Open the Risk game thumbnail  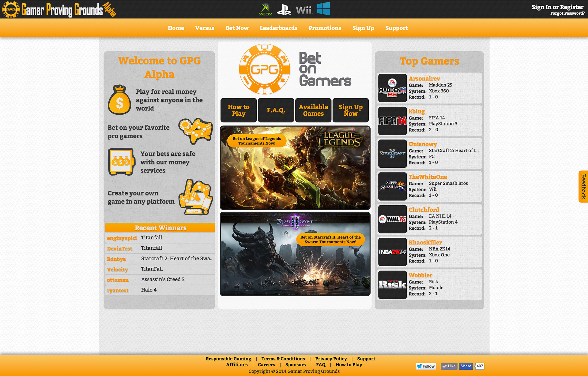(x=392, y=285)
